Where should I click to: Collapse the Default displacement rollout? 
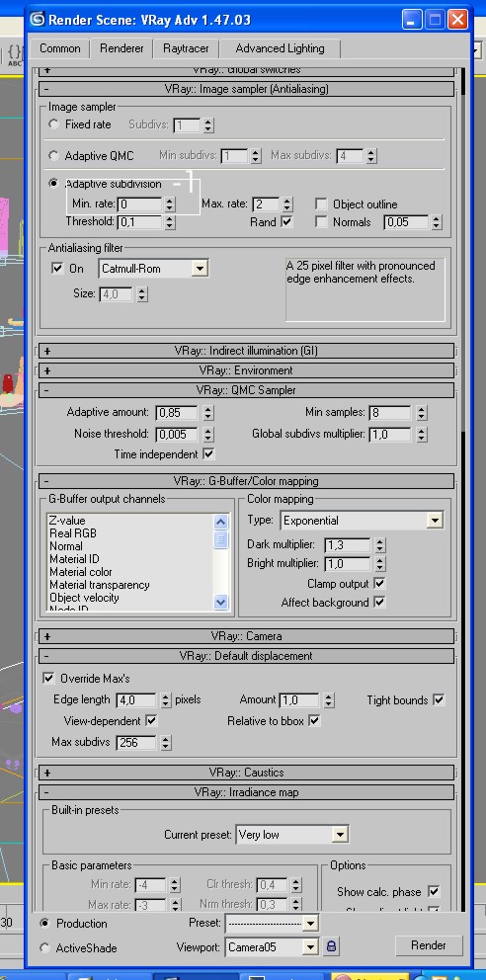coord(246,656)
